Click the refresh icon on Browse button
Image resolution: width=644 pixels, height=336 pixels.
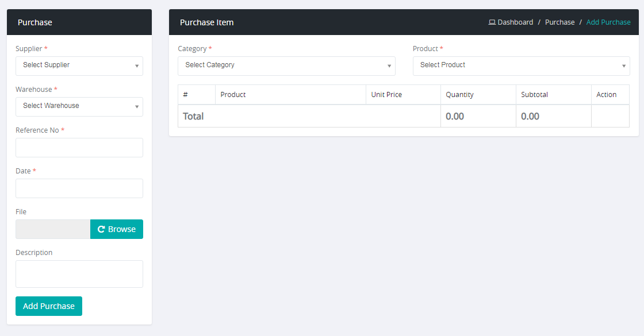pos(101,229)
